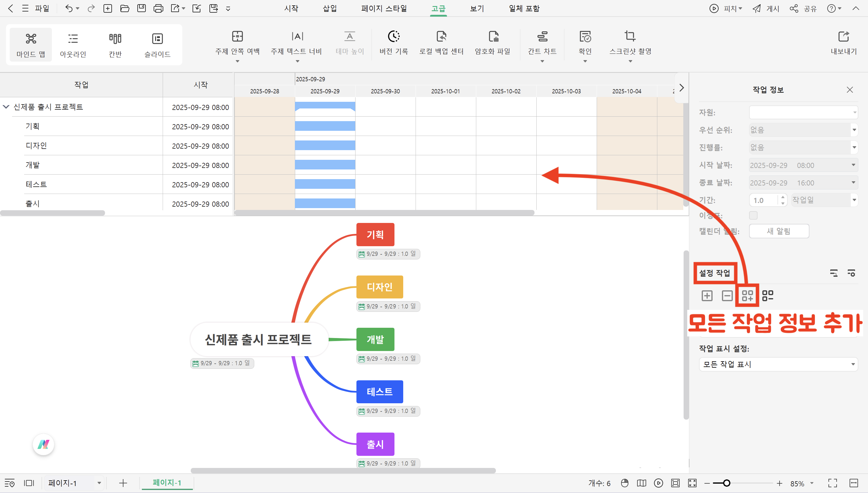868x493 pixels.
Task: Open the 모든 작업 표시 dropdown
Action: pos(778,364)
